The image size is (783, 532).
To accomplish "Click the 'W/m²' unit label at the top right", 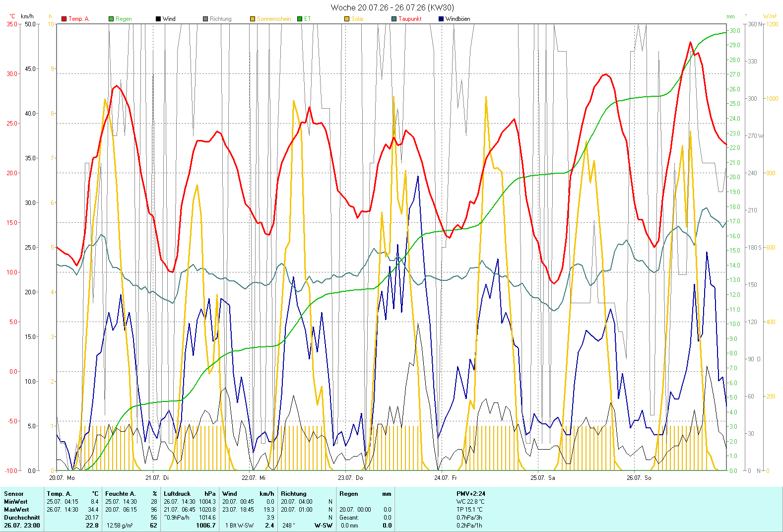I will pos(770,16).
